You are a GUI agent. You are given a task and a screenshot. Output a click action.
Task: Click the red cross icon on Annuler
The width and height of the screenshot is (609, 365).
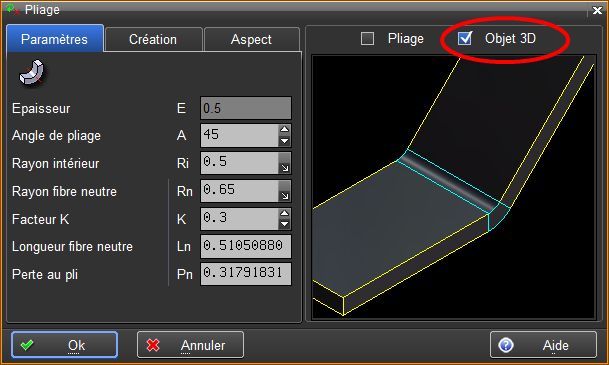[x=153, y=345]
